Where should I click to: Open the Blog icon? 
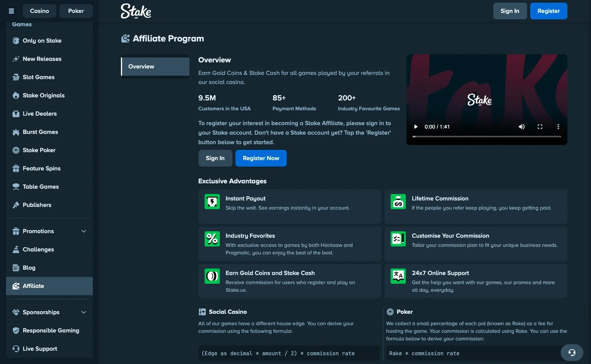point(16,268)
